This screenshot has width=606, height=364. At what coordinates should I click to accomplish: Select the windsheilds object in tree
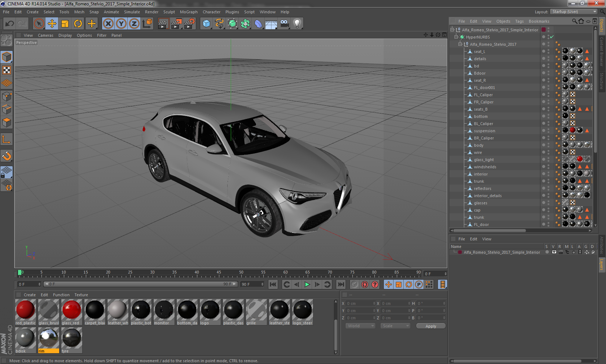coord(485,167)
